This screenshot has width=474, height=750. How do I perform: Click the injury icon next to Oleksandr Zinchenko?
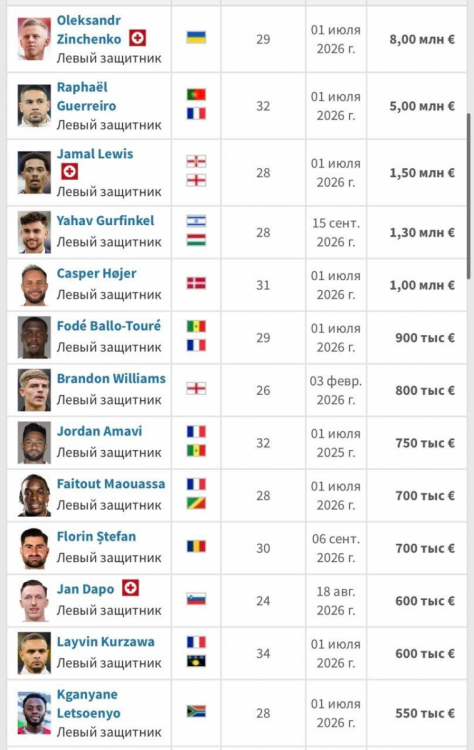tap(137, 38)
